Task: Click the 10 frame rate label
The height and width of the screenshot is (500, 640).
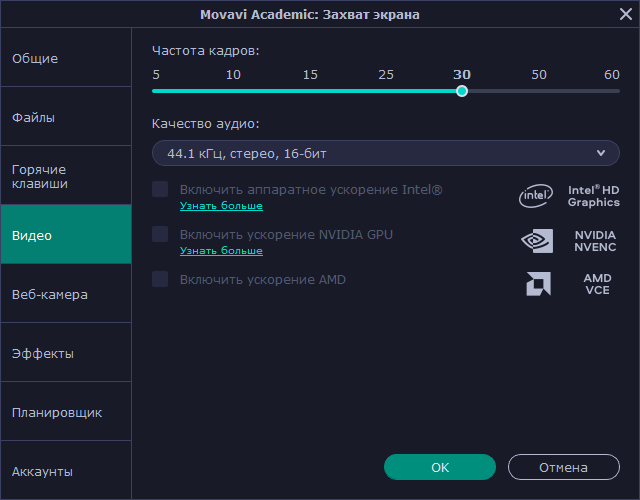Action: (x=233, y=75)
